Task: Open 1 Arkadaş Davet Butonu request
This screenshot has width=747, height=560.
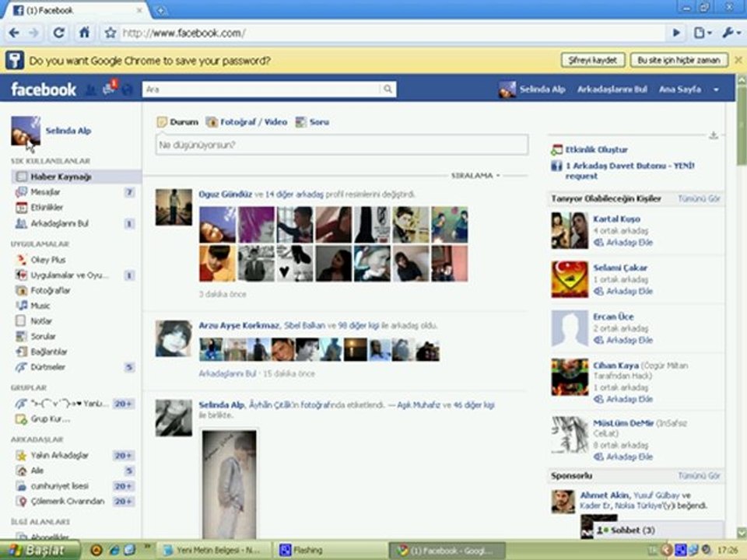Action: pos(630,170)
